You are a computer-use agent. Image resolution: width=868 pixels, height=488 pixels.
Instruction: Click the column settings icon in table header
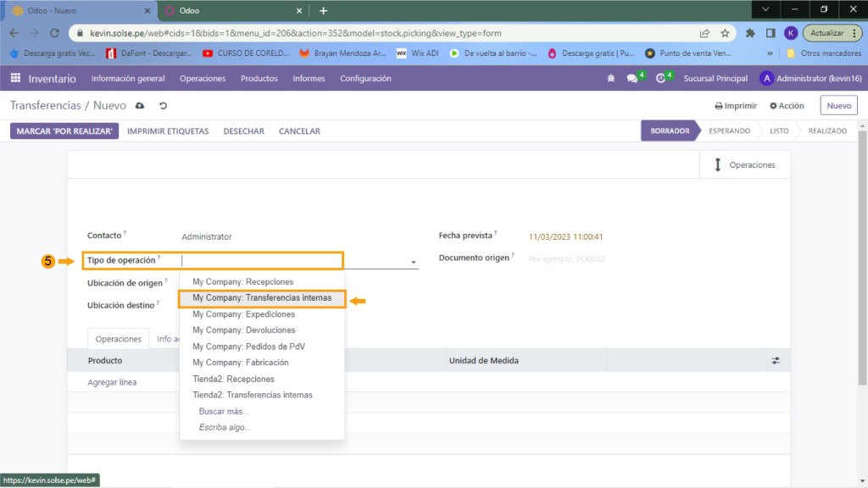776,361
